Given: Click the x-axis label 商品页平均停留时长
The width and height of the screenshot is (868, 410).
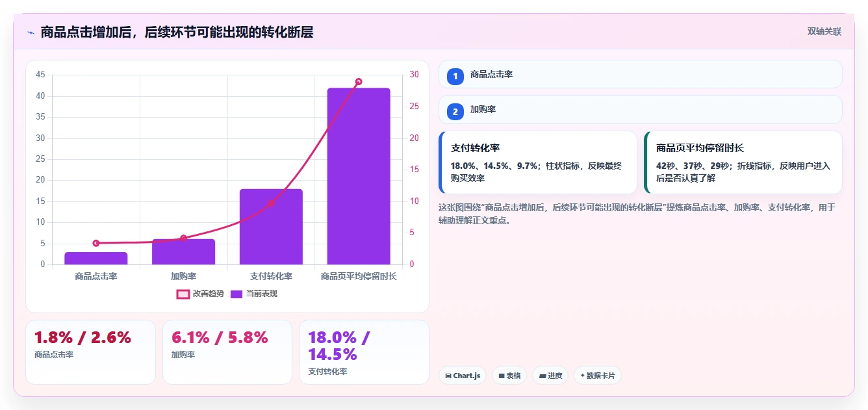Looking at the screenshot, I should click(x=359, y=276).
